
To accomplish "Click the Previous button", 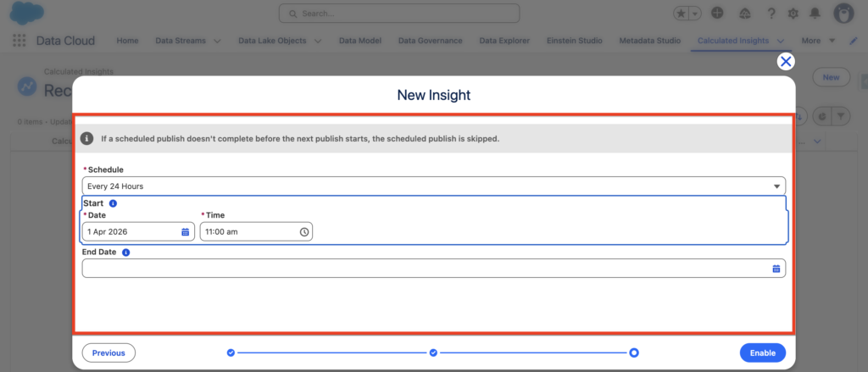I will click(x=108, y=353).
